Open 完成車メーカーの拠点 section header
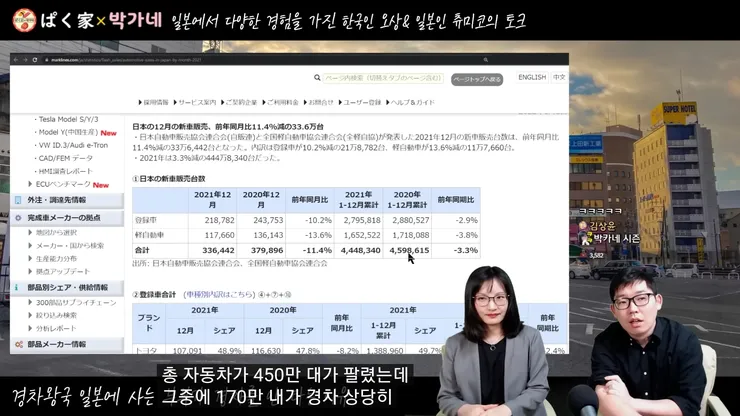 [x=67, y=218]
